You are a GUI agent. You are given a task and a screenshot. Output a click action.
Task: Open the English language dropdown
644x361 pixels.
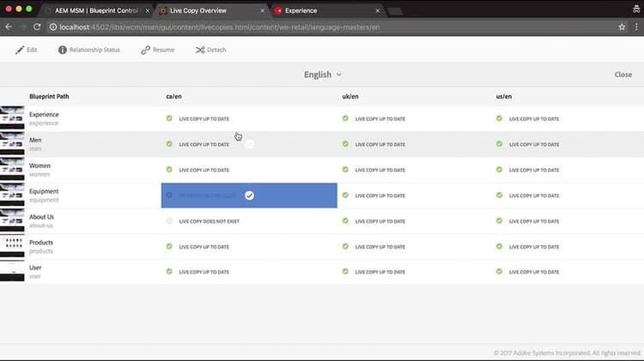[323, 75]
